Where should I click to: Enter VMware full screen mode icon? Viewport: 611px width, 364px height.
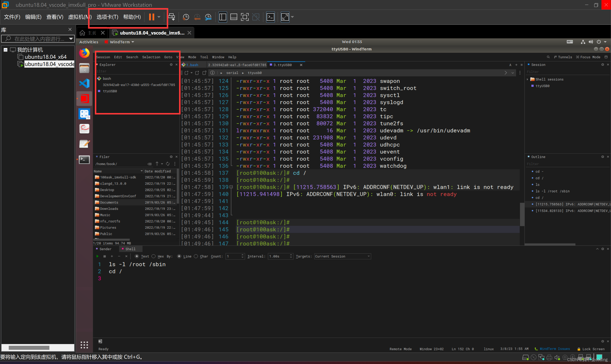pyautogui.click(x=244, y=17)
